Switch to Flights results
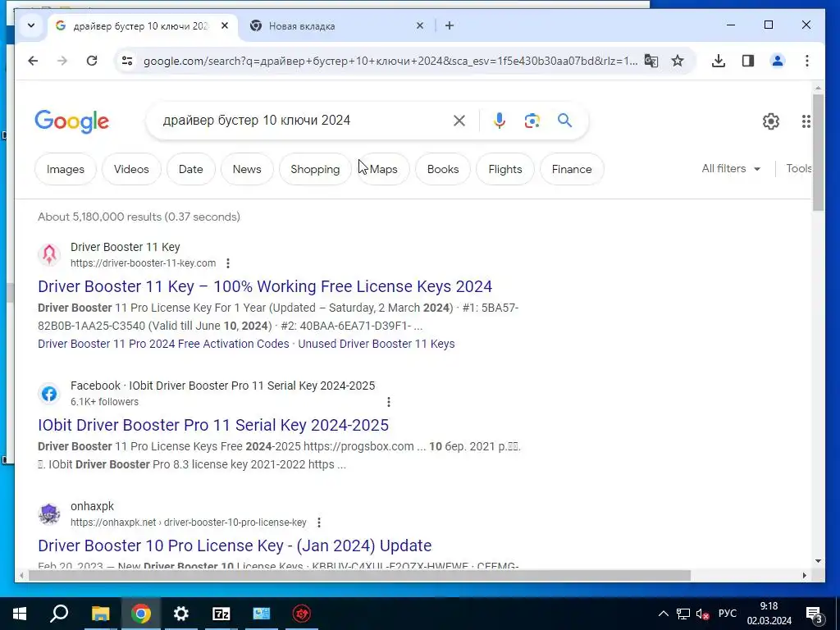This screenshot has width=840, height=630. pyautogui.click(x=505, y=169)
